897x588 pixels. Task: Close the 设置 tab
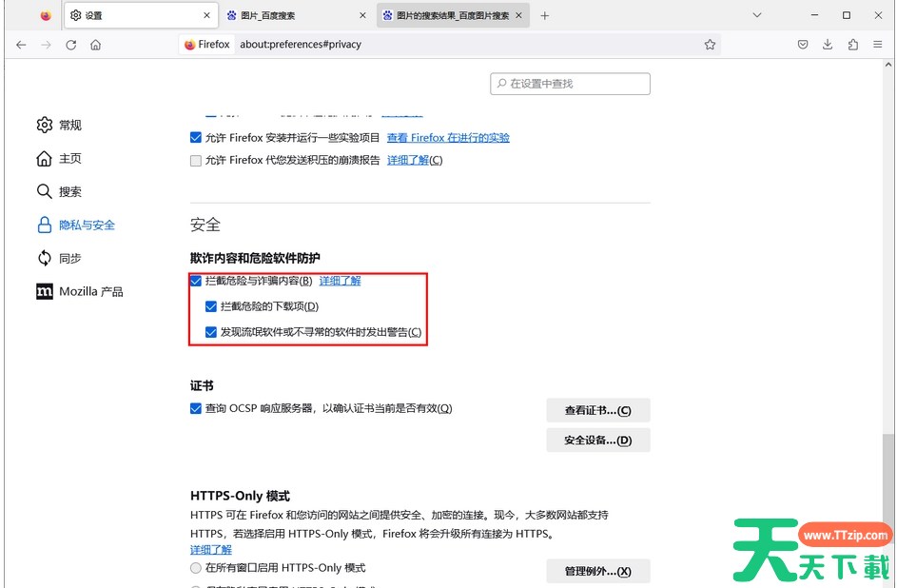207,15
